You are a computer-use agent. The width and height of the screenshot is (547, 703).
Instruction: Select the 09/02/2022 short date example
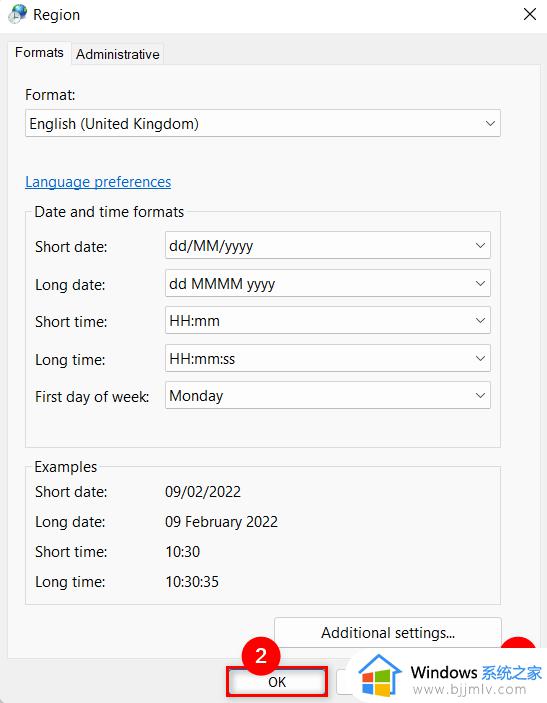(x=203, y=492)
